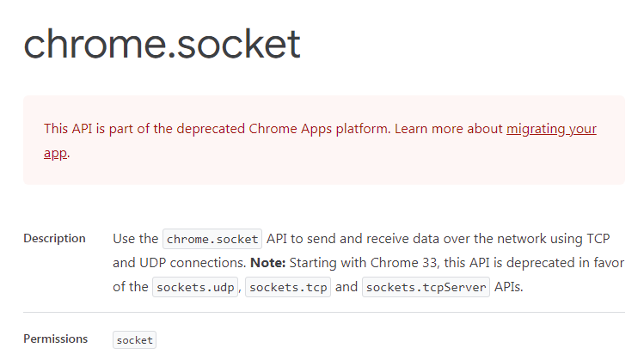The width and height of the screenshot is (644, 360).
Task: Click the deprecated Chrome Apps platform notice text
Action: coord(320,140)
